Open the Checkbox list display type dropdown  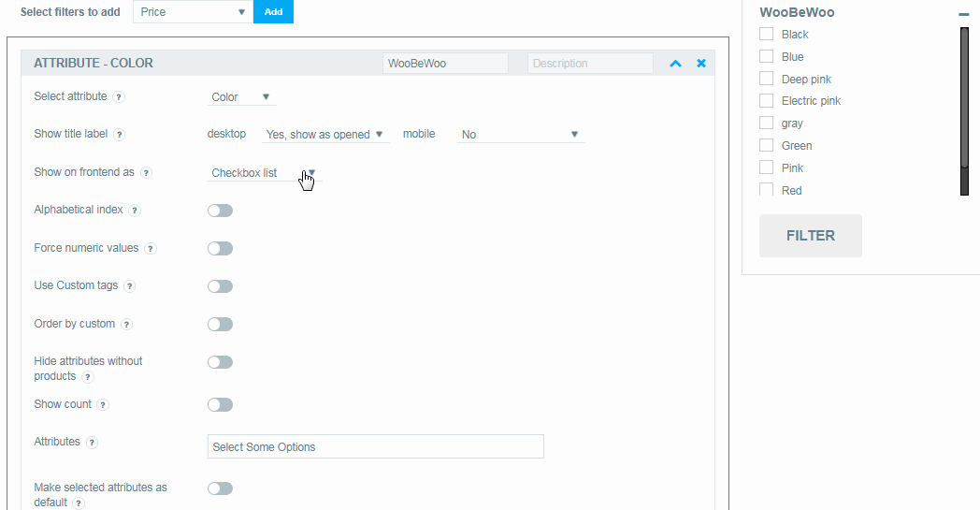tap(265, 173)
